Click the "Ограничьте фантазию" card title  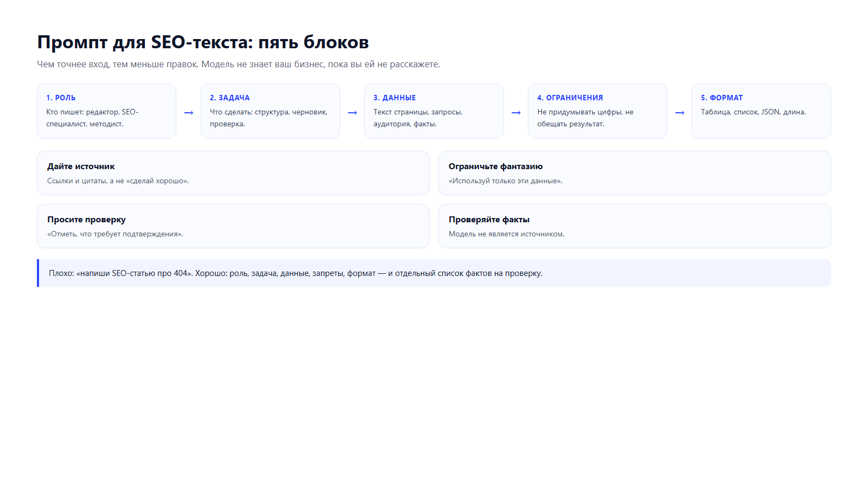[x=496, y=166]
